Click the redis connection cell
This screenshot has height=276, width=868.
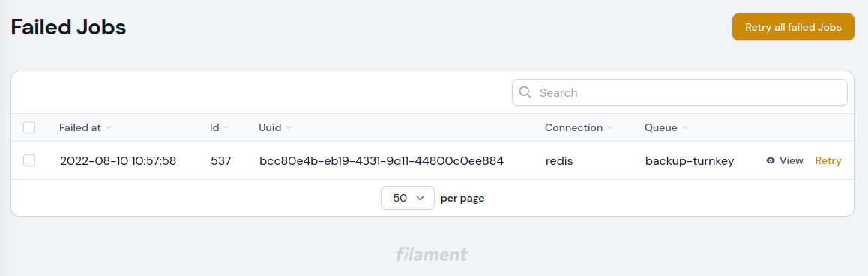tap(559, 161)
